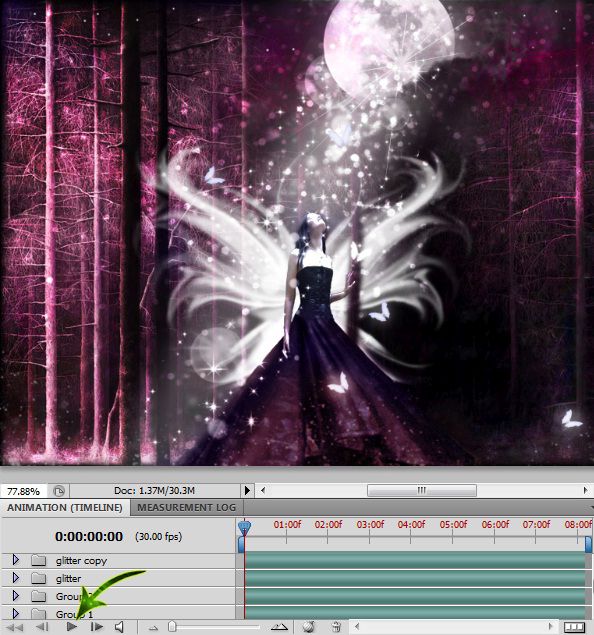The height and width of the screenshot is (635, 594).
Task: Advance to the next frame
Action: coord(96,627)
